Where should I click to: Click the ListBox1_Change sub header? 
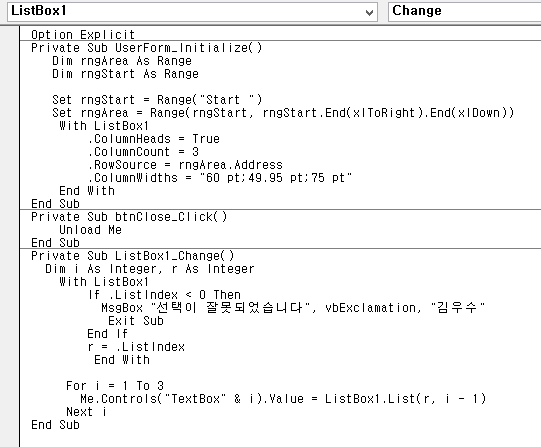[x=132, y=256]
